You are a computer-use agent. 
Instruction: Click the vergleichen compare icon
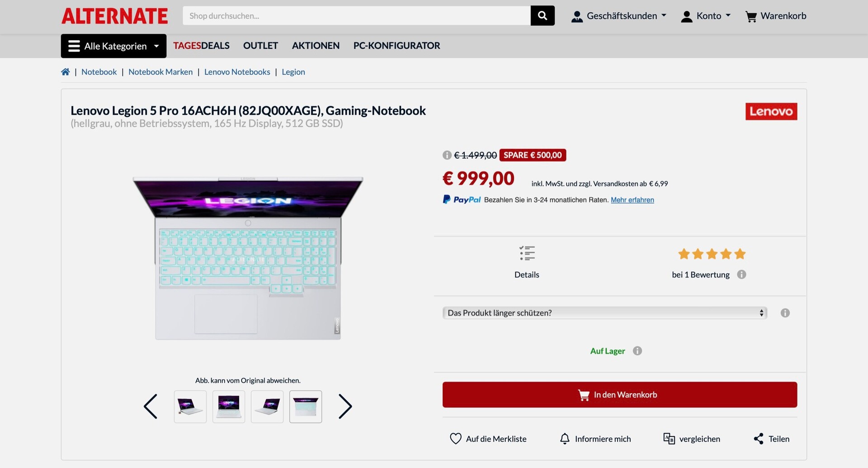coord(669,439)
